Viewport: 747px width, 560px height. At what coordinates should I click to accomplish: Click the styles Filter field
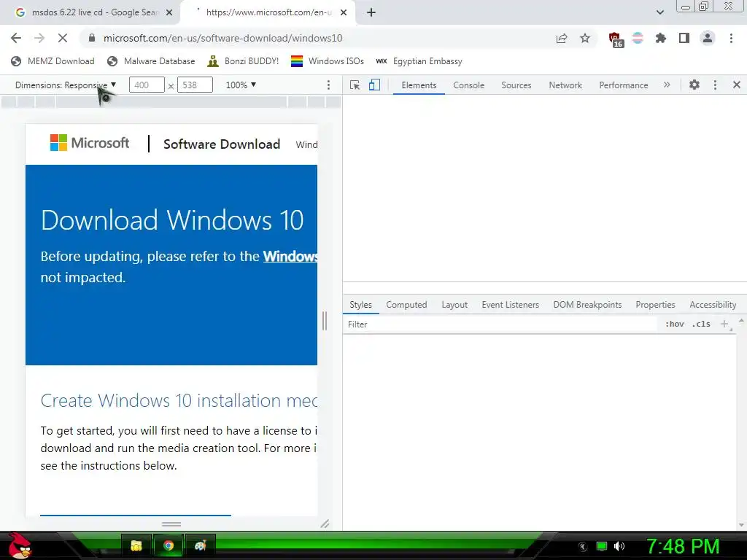[500, 324]
